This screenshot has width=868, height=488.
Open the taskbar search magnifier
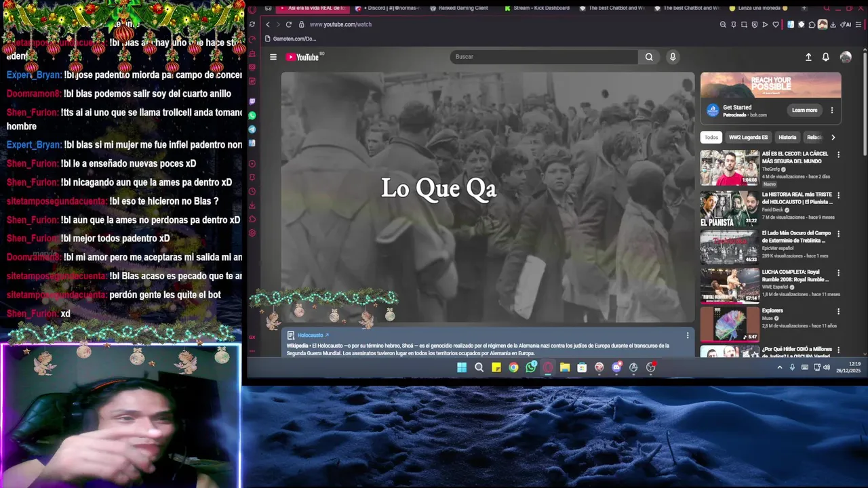point(479,367)
